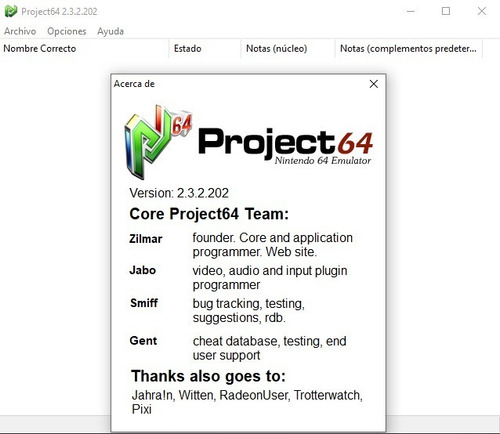Screen dimensions: 500x434
Task: Click the Zilmar team member name
Action: coord(146,239)
